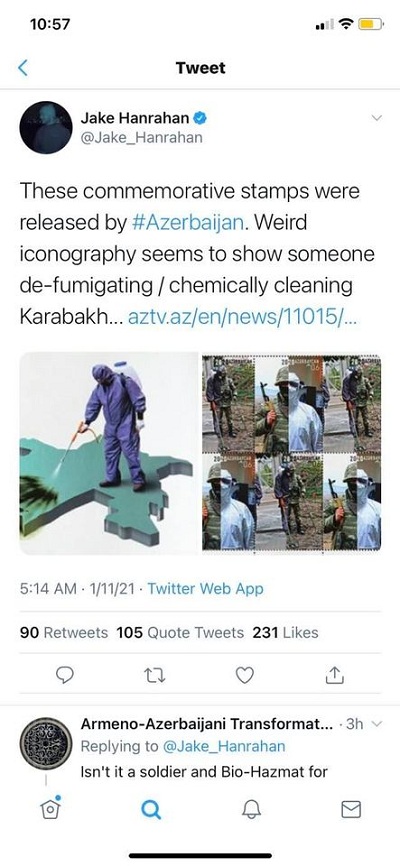Expand tweet options chevron beside Jake Hanrahan
Viewport: 400px width, 866px height.
376,118
